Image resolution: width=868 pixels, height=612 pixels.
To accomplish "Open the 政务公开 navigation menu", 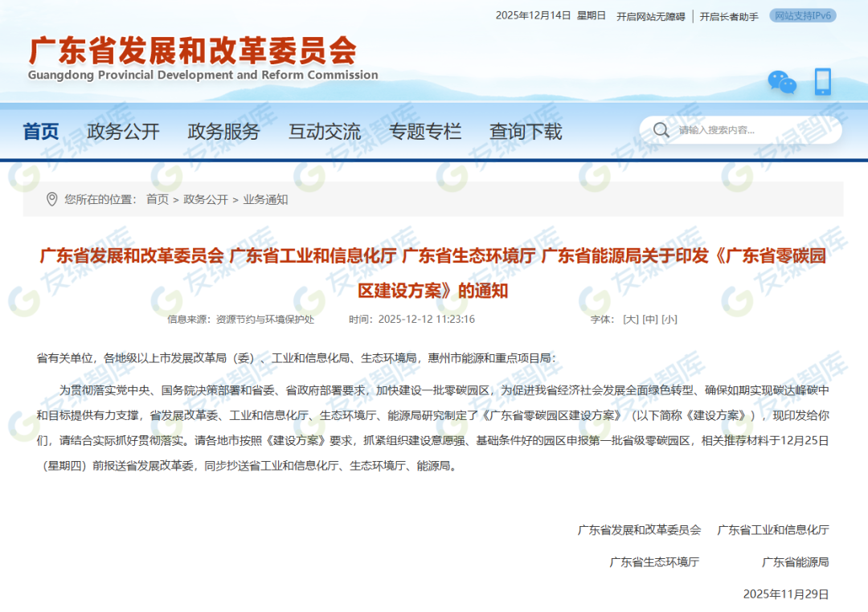I will coord(123,132).
